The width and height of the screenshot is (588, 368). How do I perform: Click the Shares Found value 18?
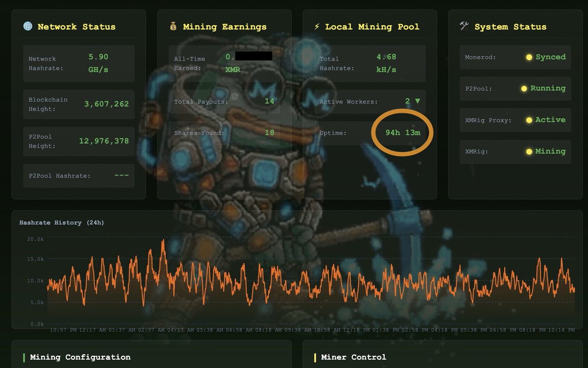point(269,133)
